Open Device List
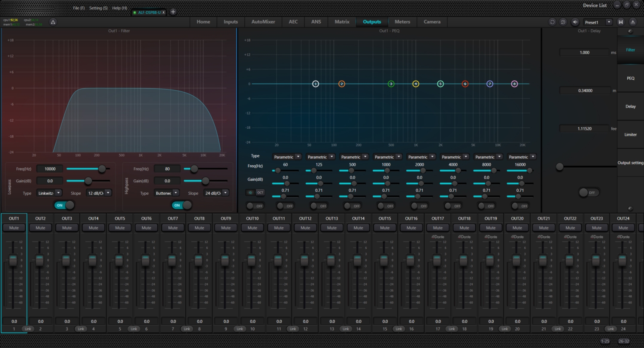The height and width of the screenshot is (348, 644). [x=595, y=6]
